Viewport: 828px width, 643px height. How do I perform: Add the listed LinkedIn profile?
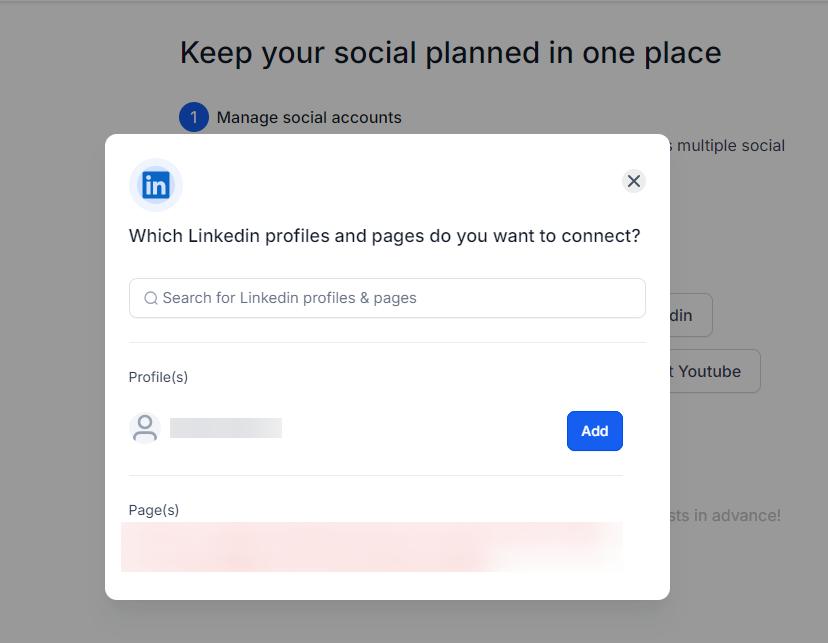pyautogui.click(x=594, y=431)
